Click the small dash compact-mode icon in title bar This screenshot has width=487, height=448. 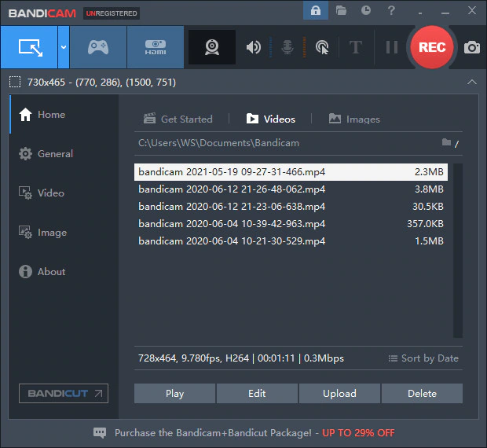click(x=420, y=13)
